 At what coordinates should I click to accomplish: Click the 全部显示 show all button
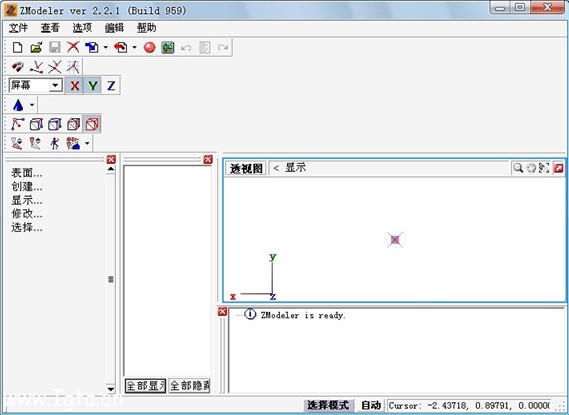(x=145, y=386)
